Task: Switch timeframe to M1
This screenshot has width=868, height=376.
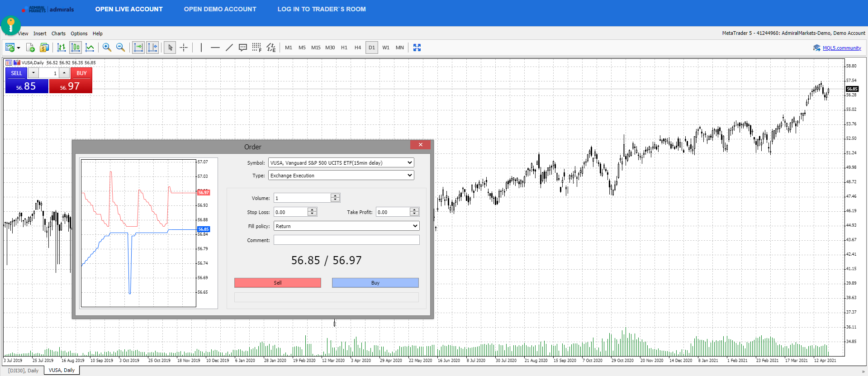Action: pos(289,48)
